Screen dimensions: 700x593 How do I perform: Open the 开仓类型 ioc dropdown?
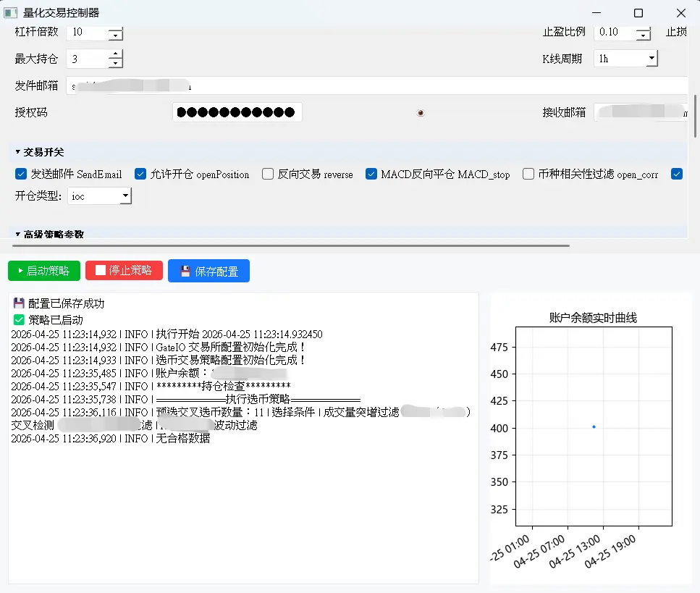[x=100, y=196]
